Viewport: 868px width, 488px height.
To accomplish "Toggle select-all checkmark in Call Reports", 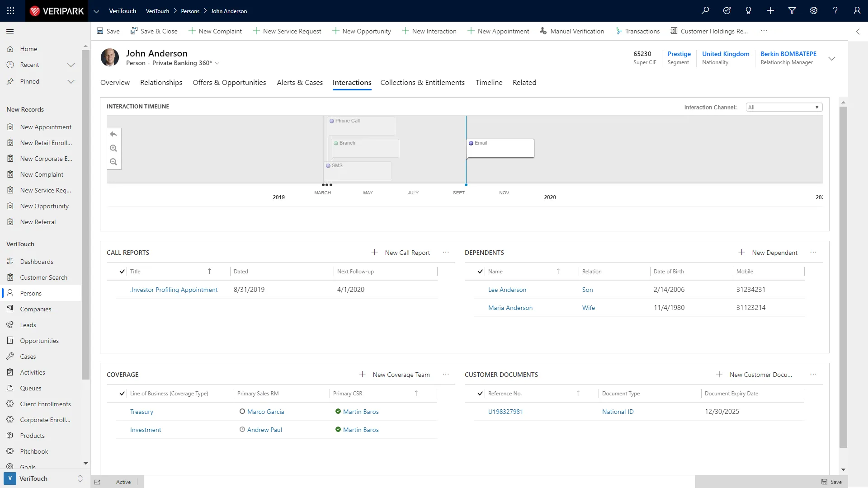I will tap(122, 272).
